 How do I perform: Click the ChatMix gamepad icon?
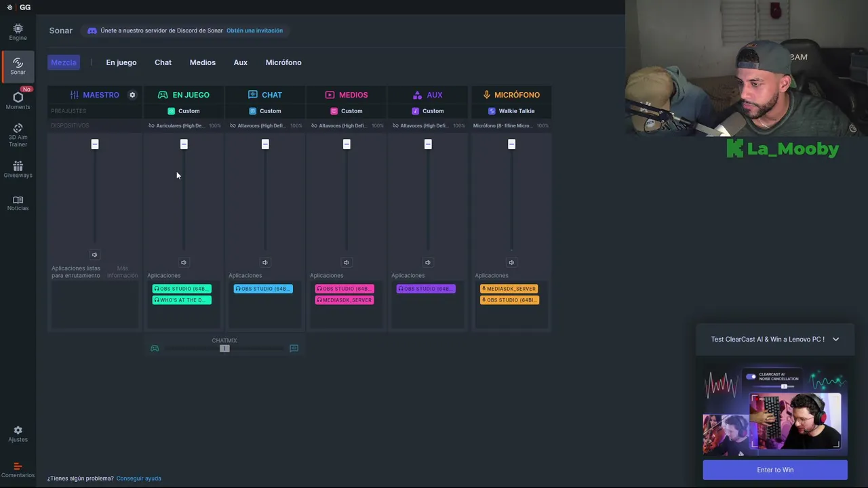tap(155, 348)
